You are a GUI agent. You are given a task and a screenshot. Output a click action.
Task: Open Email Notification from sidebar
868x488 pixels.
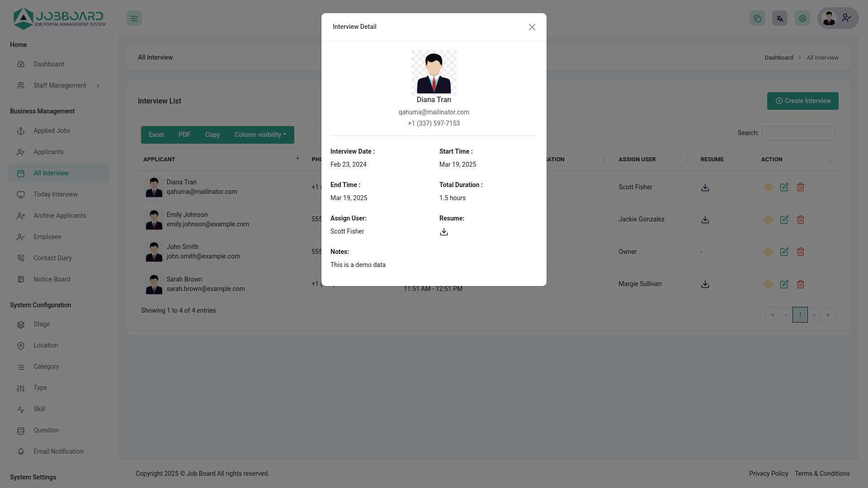58,451
